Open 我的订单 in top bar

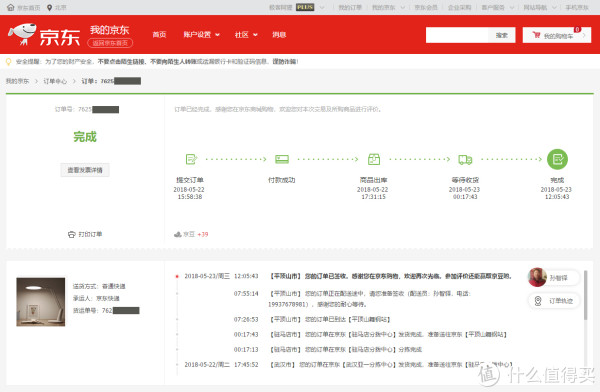tap(350, 7)
